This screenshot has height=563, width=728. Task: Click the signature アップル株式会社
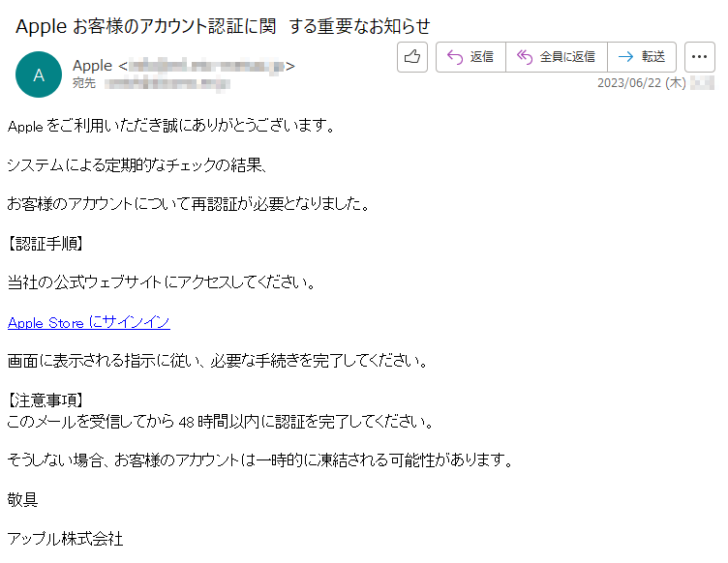point(65,539)
